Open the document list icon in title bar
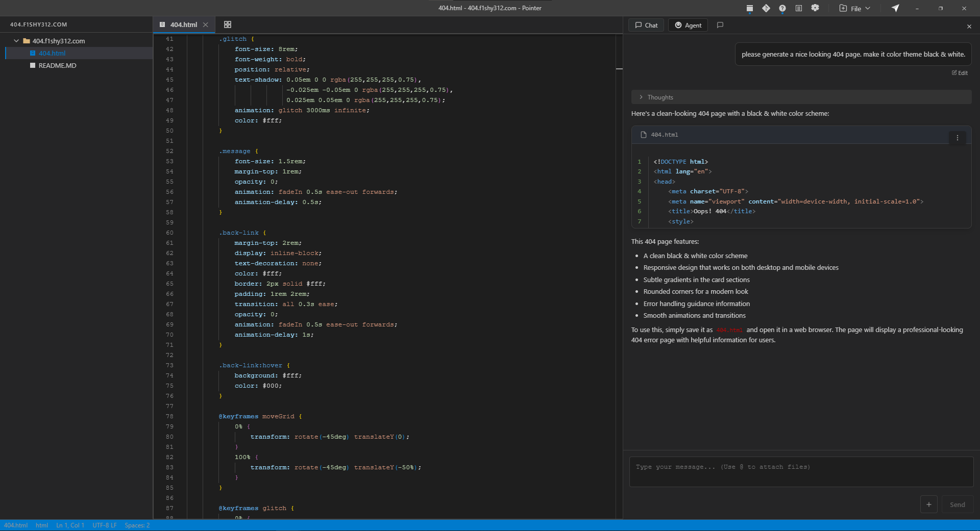Screen dimensions: 980x531 pos(798,8)
